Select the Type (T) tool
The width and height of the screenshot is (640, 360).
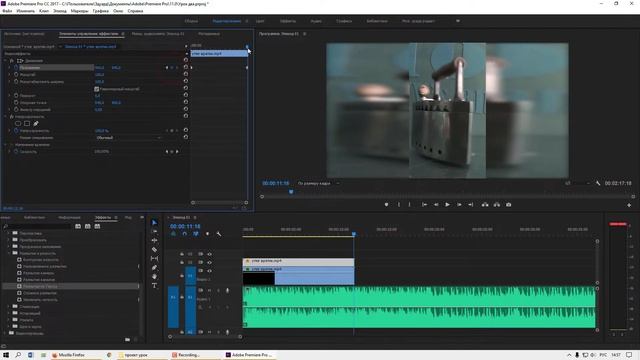pos(154,286)
